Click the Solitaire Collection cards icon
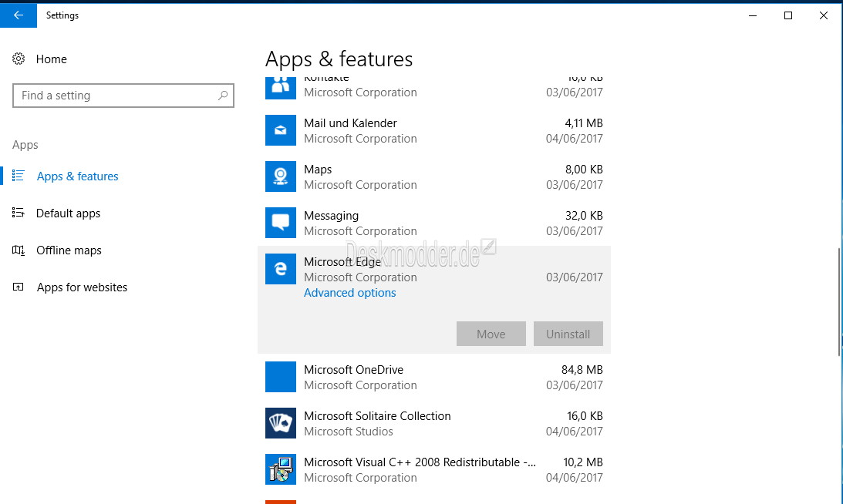The width and height of the screenshot is (843, 504). pyautogui.click(x=281, y=423)
